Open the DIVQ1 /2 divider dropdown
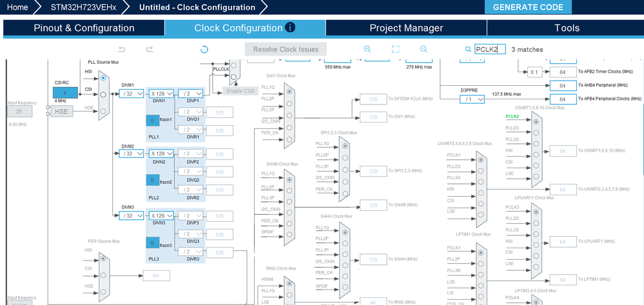This screenshot has height=305, width=644. pyautogui.click(x=191, y=112)
